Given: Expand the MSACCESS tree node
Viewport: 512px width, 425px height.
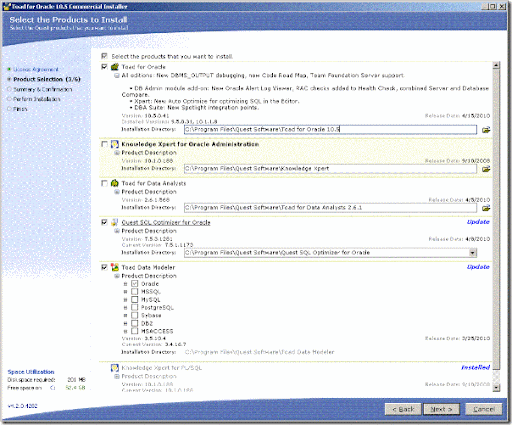Looking at the screenshot, I should 126,331.
